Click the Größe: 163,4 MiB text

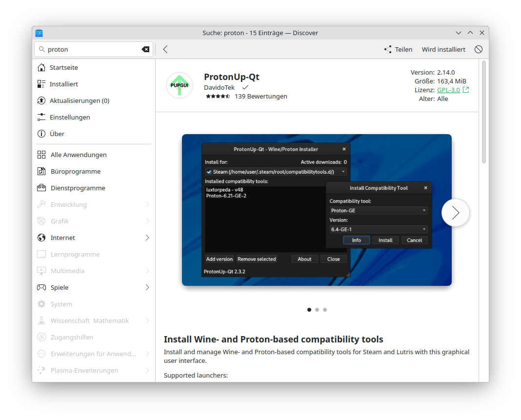tap(440, 81)
